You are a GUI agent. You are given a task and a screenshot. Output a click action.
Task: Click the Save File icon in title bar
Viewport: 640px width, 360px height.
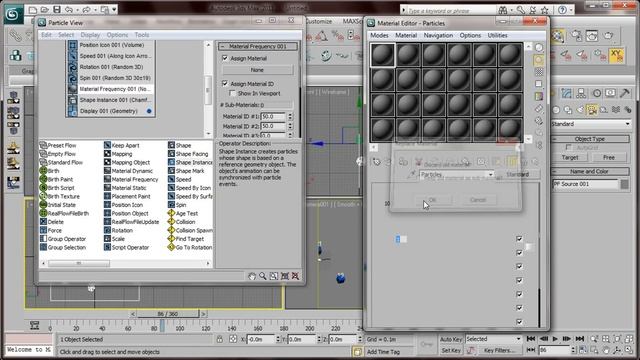click(57, 9)
